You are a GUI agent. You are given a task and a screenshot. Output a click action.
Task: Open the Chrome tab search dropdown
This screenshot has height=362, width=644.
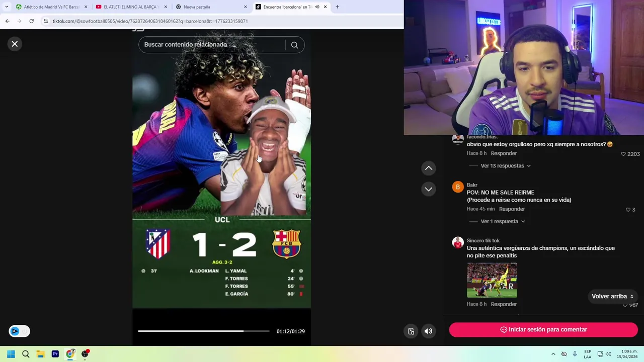pos(7,7)
